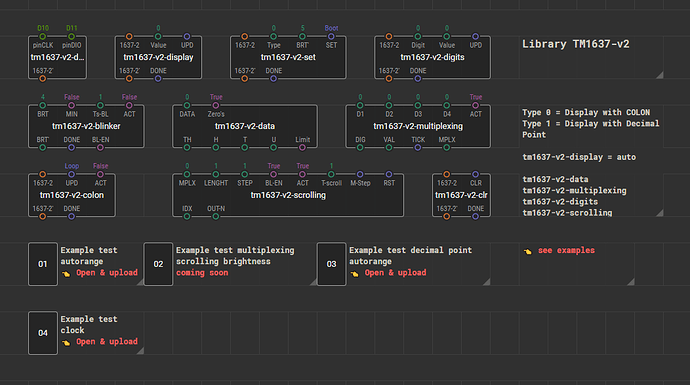Click Limit output pin of tm1637-v2-data
The height and width of the screenshot is (385, 690).
tap(302, 148)
